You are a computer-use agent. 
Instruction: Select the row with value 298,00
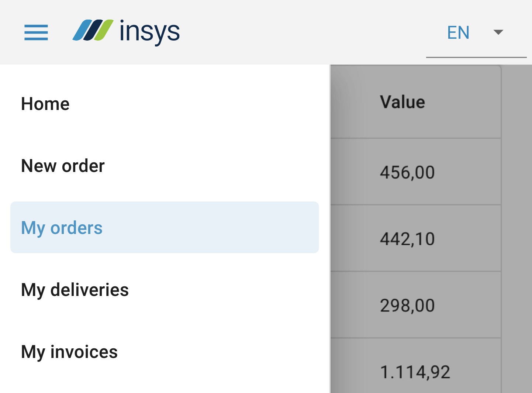coord(407,306)
